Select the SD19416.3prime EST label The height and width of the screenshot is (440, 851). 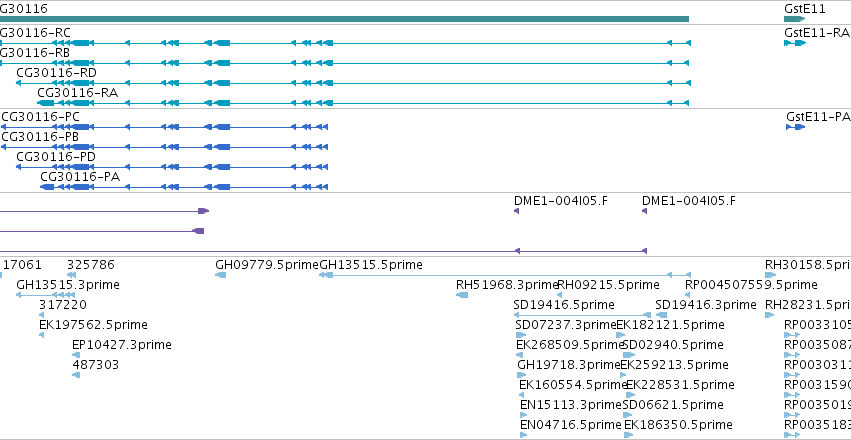click(x=706, y=305)
